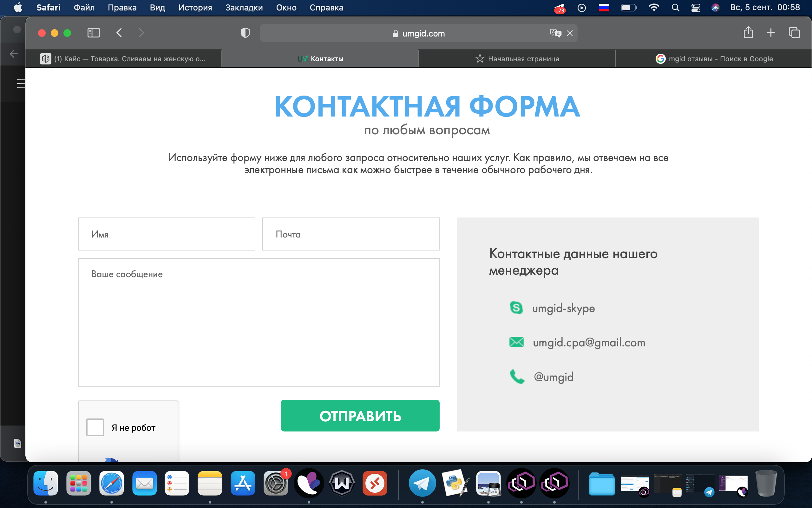Add a new tab with plus button
The height and width of the screenshot is (508, 812).
pos(771,33)
